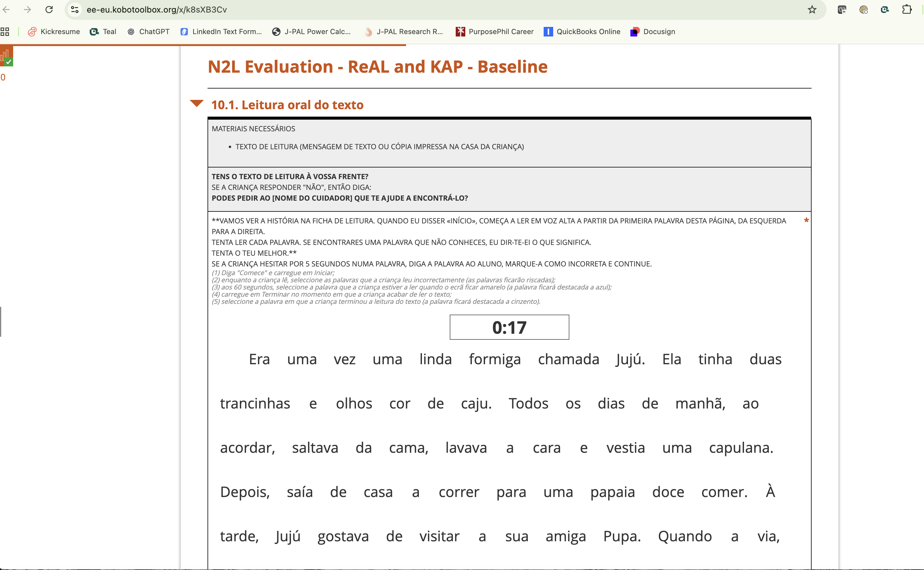Mark the word 'formiga' as incorrect

(494, 359)
